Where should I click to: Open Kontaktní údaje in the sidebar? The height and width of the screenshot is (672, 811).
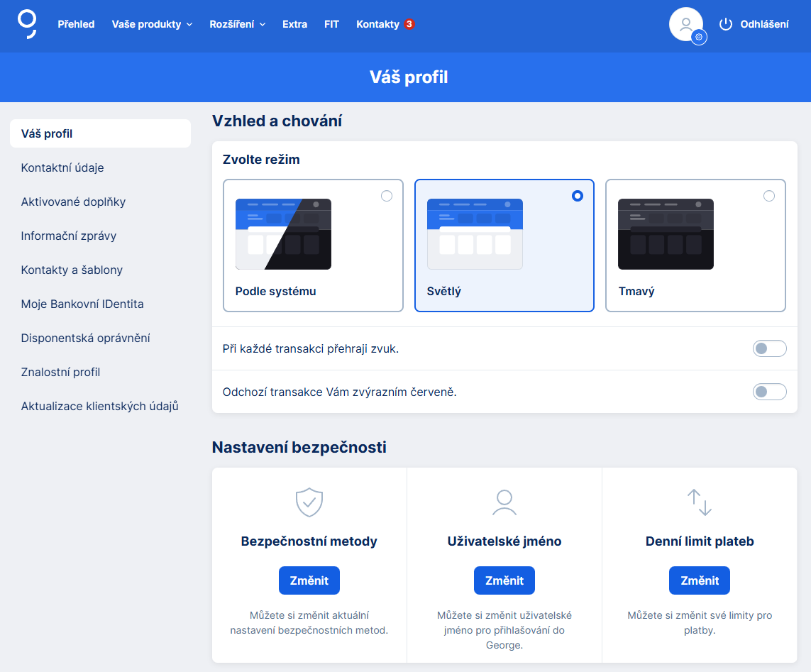click(63, 167)
